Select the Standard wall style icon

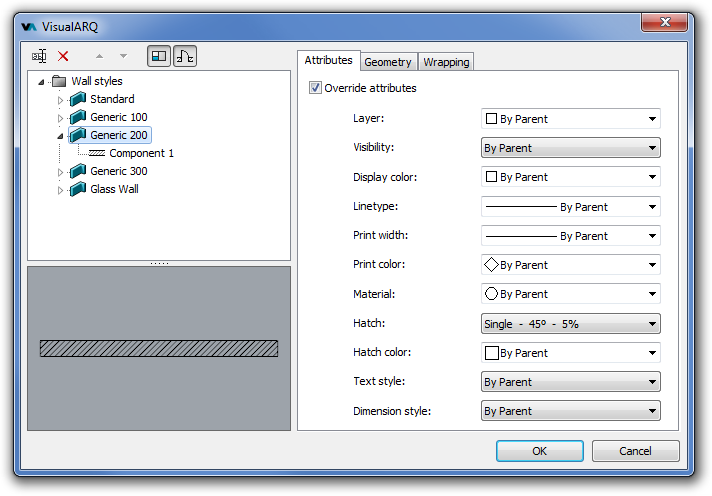[x=79, y=99]
